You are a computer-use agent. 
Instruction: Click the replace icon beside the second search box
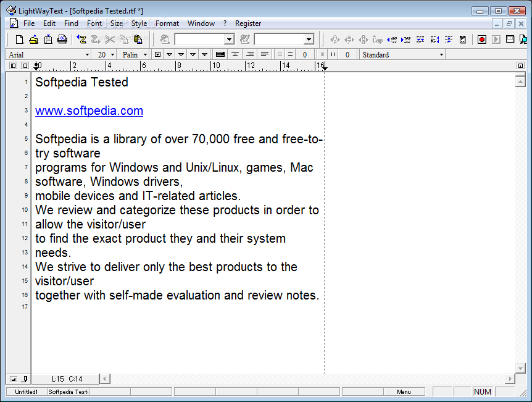click(244, 40)
